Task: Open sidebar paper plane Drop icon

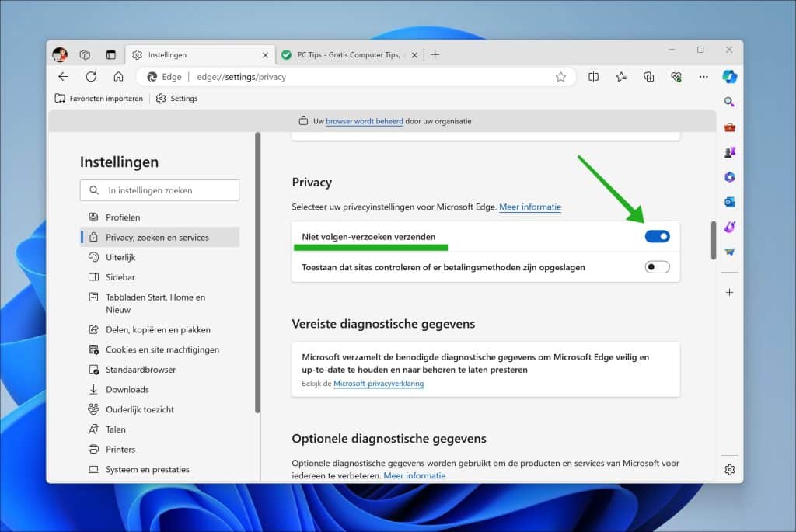Action: (729, 252)
